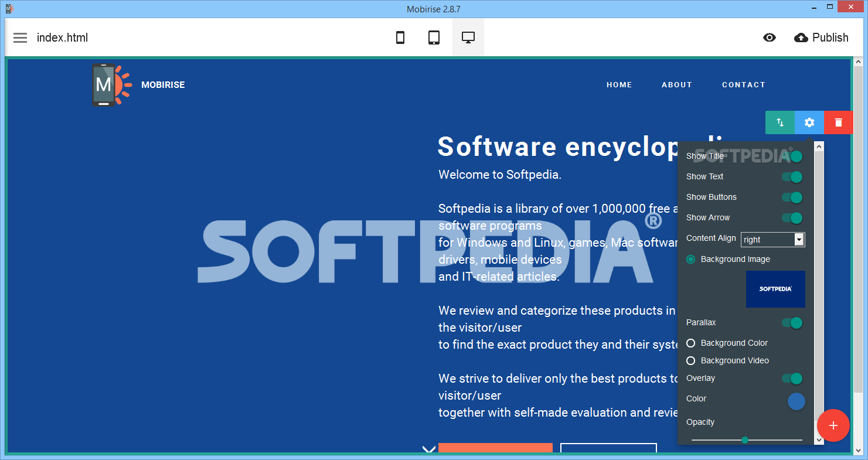Viewport: 868px width, 460px height.
Task: Switch to tablet preview
Action: 434,38
